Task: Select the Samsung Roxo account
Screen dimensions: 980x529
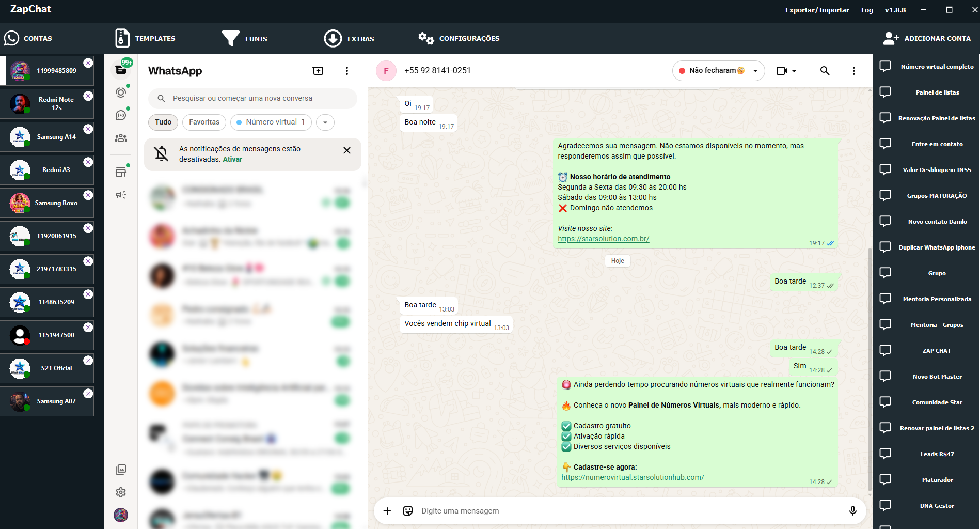Action: [47, 203]
